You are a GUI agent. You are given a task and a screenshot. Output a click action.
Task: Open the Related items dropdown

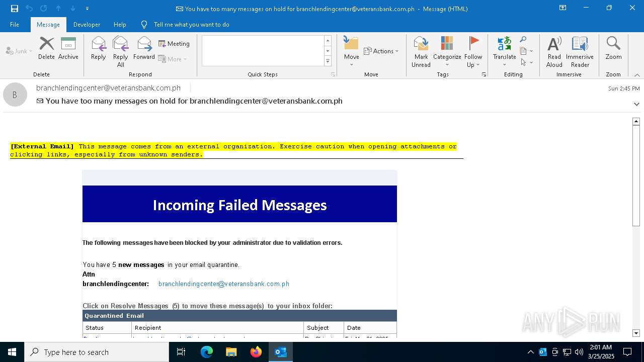tap(526, 51)
